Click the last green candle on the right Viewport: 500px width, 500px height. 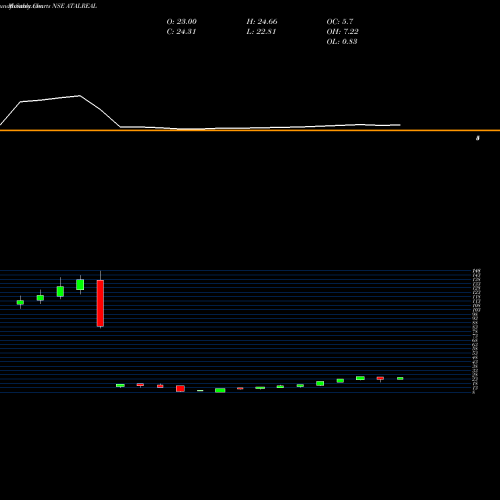coord(400,378)
